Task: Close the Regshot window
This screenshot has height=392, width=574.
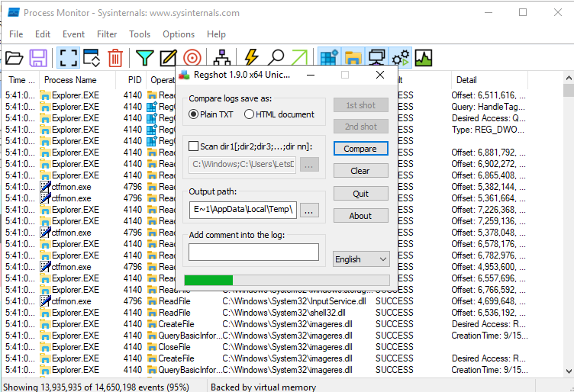Action: coord(380,75)
